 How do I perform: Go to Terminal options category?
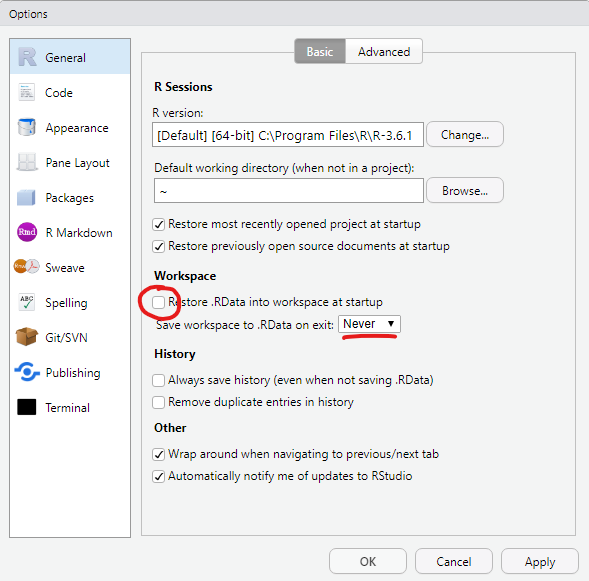pos(70,407)
